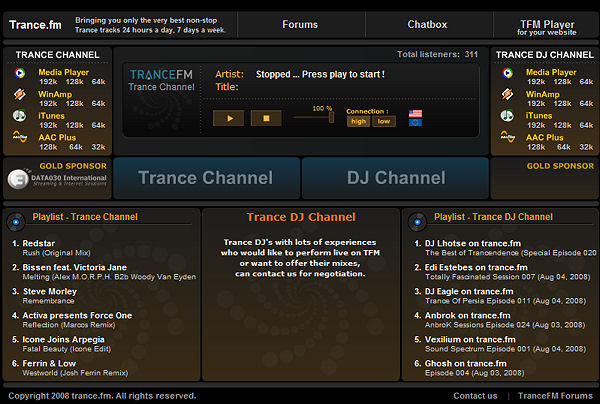This screenshot has height=404, width=600.
Task: Click Rush (Original Mix) subtitle
Action: [x=56, y=253]
